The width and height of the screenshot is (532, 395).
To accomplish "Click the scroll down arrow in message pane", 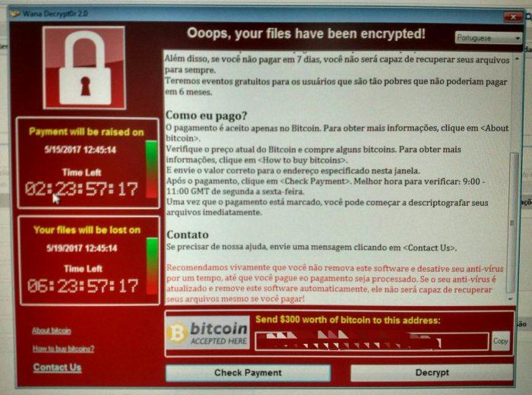I will (x=511, y=299).
